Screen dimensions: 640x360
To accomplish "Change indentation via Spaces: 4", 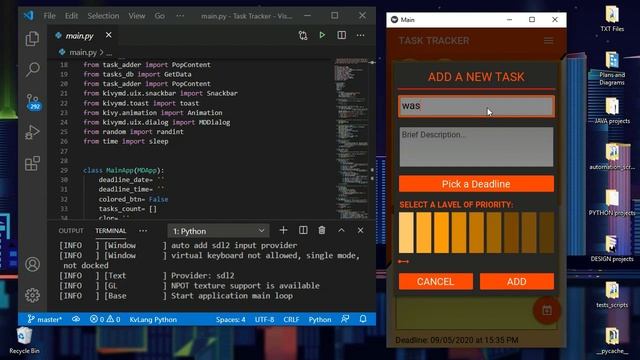I will [x=231, y=319].
